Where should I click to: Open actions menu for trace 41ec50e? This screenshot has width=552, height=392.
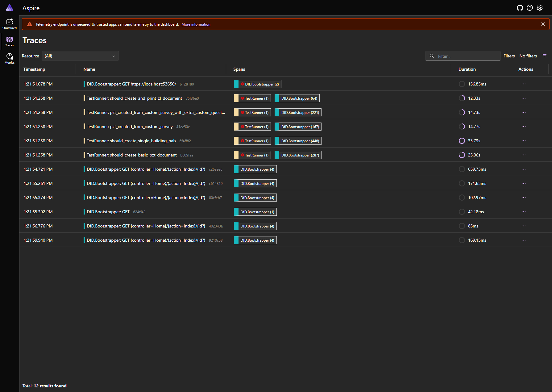click(524, 127)
